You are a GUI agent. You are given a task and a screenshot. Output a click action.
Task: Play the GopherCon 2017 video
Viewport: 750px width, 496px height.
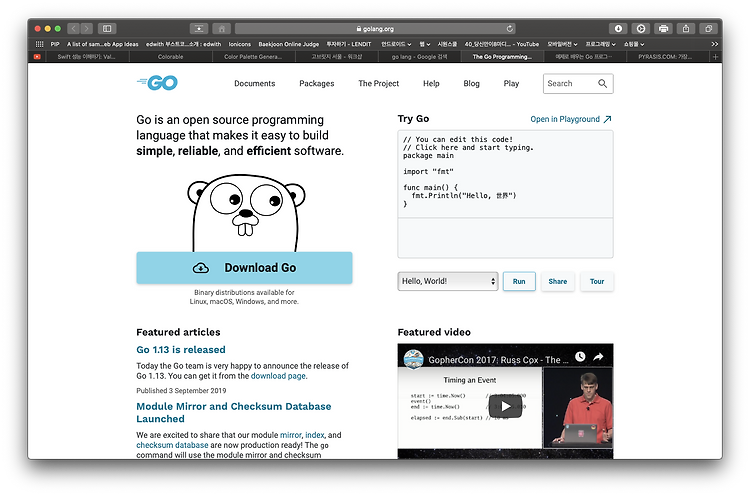(506, 407)
